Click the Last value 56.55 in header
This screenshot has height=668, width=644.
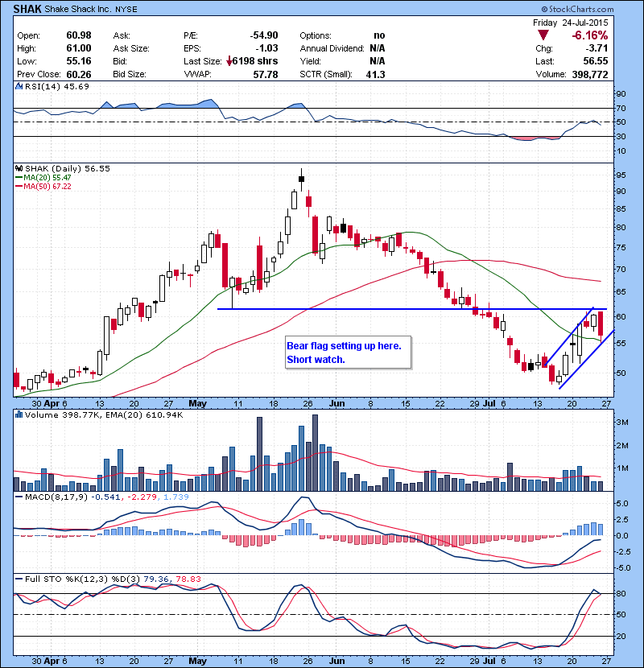pos(596,61)
